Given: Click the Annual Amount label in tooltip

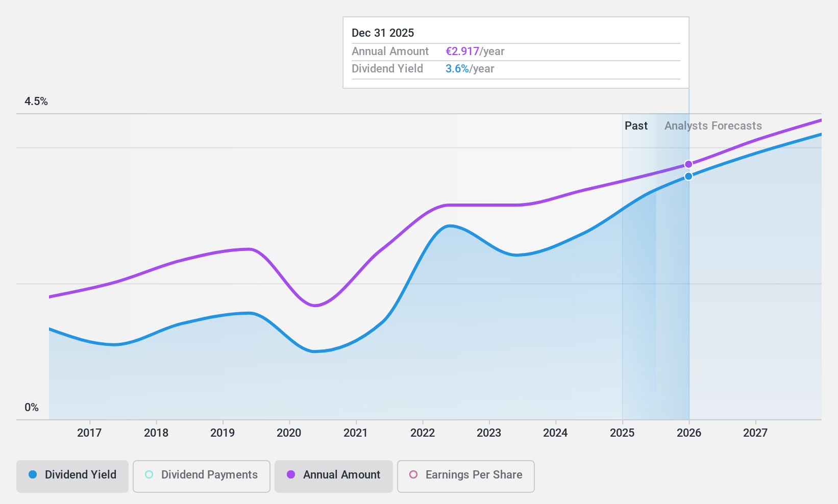Looking at the screenshot, I should 390,52.
